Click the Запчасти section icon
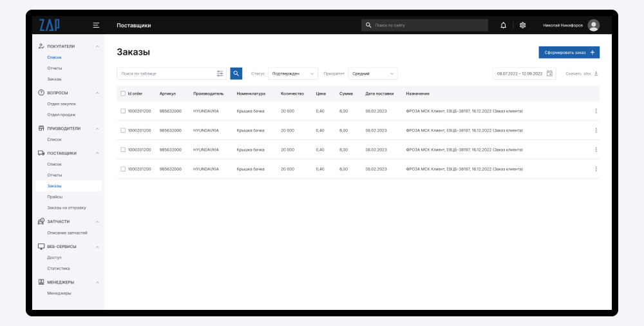Image resolution: width=644 pixels, height=326 pixels. 41,222
